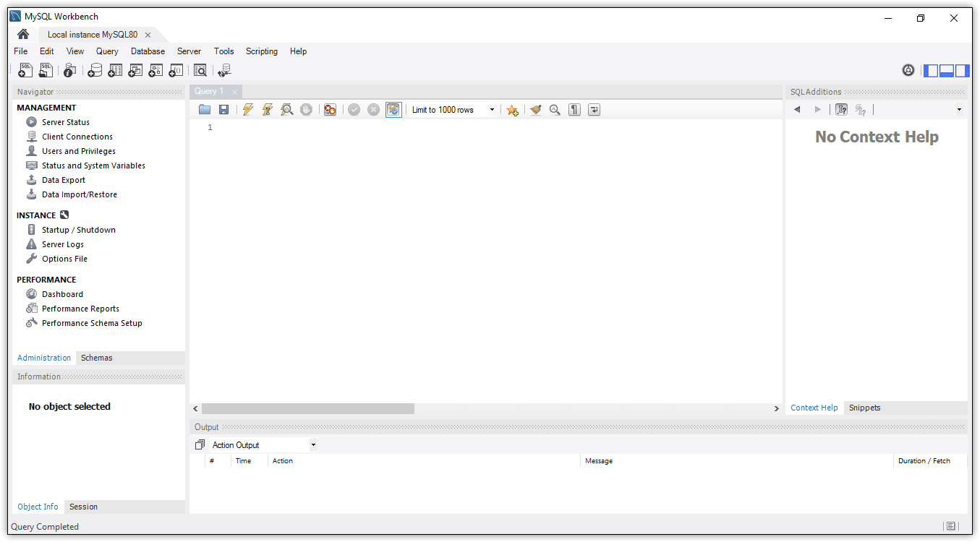
Task: Open Users and Privileges in Navigator
Action: point(78,151)
